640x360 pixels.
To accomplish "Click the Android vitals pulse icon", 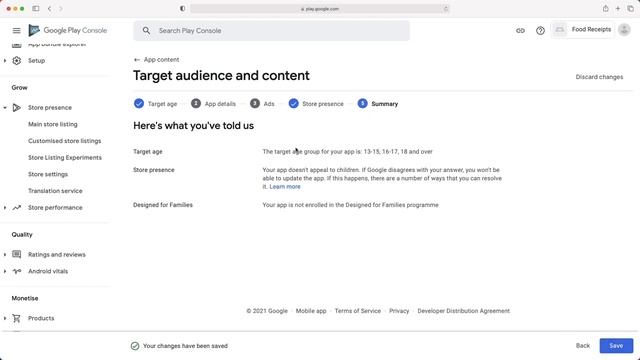I will point(16,271).
